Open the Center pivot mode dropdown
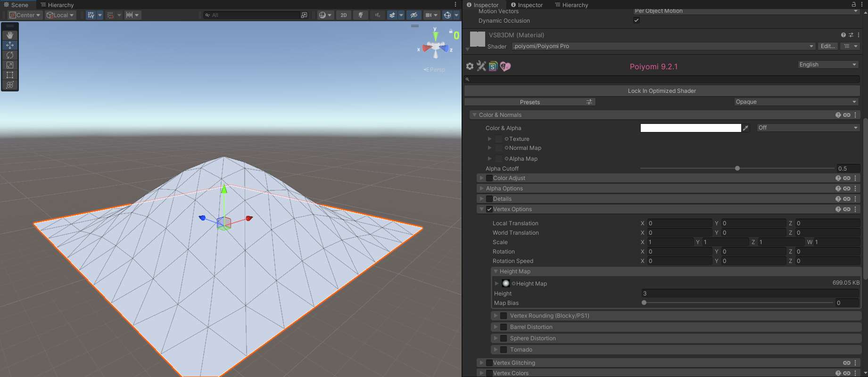This screenshot has height=377, width=868. pos(25,15)
